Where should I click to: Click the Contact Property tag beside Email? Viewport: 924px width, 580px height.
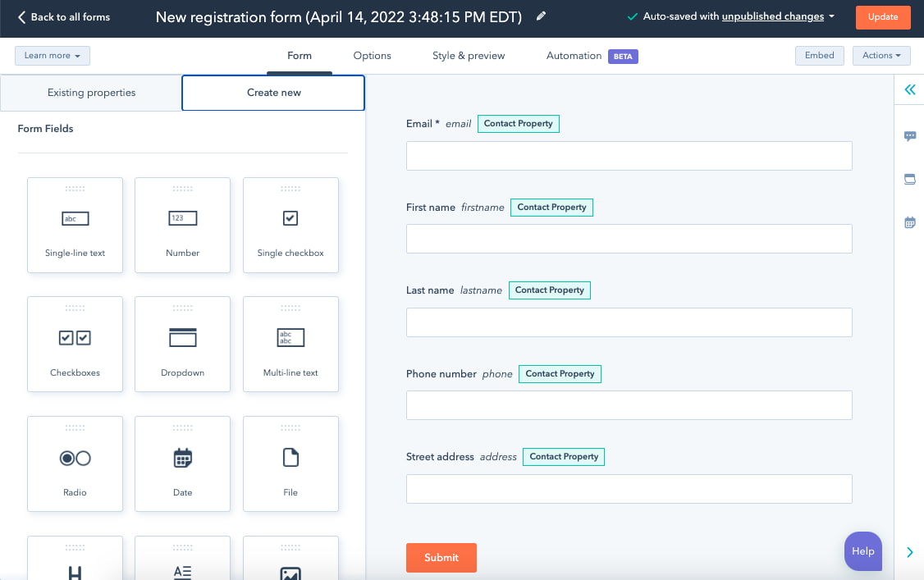[x=518, y=124]
